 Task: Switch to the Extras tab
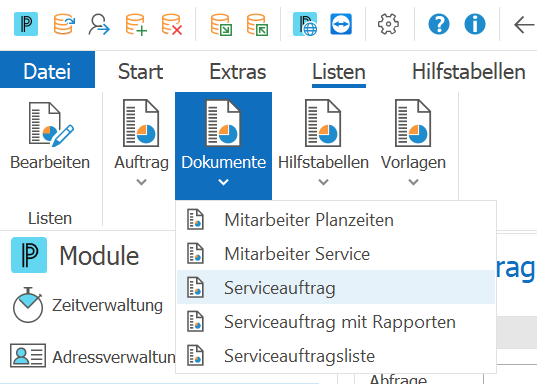point(238,72)
